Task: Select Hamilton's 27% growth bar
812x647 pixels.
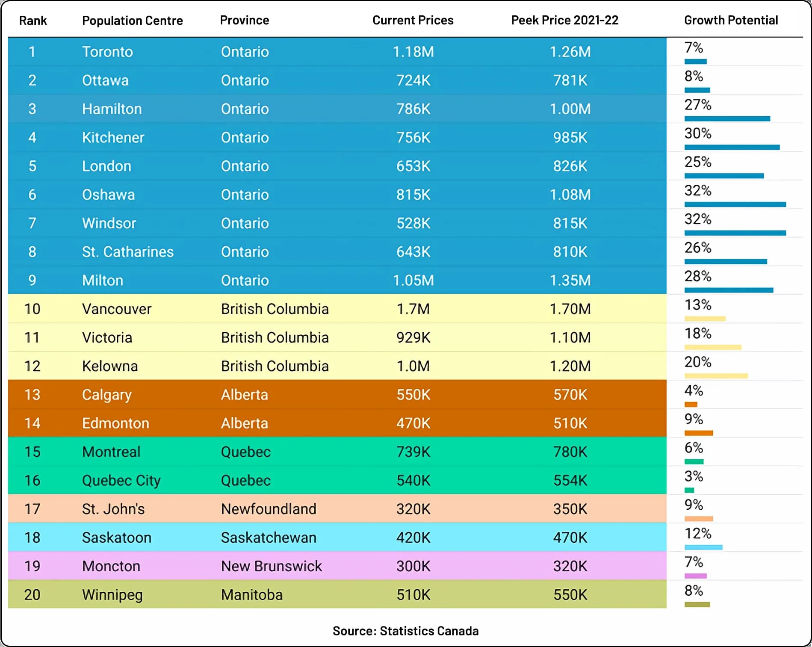Action: coord(727,119)
